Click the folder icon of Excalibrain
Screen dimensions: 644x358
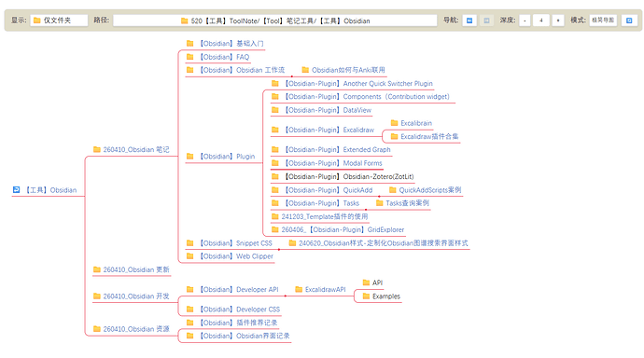click(394, 123)
